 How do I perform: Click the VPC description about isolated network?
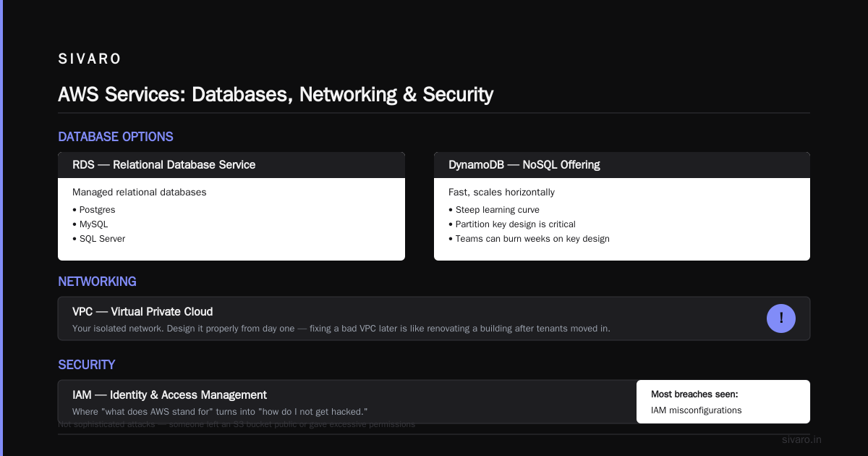pos(341,329)
